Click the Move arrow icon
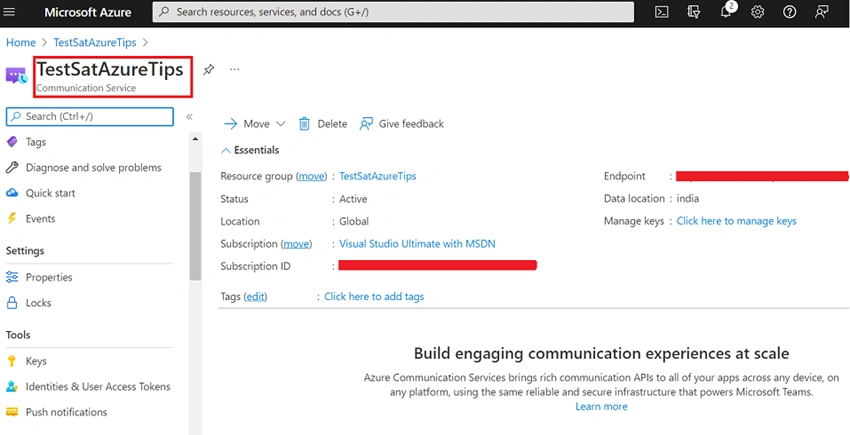 pos(230,124)
